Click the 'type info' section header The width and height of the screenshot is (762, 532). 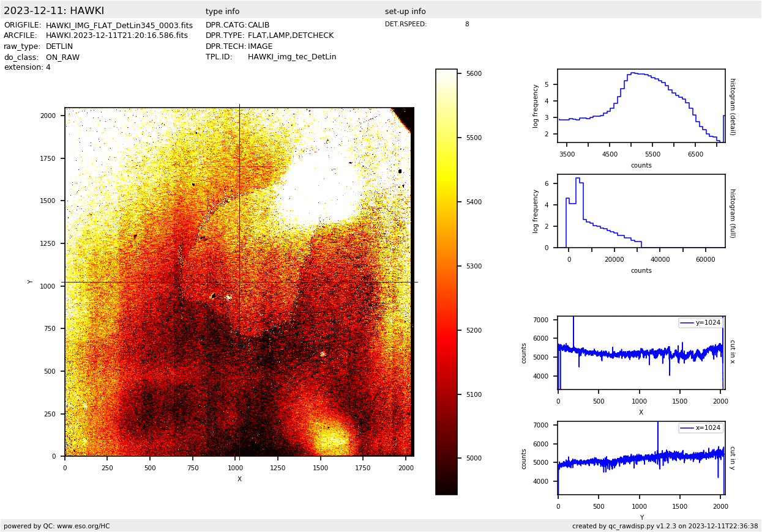222,12
